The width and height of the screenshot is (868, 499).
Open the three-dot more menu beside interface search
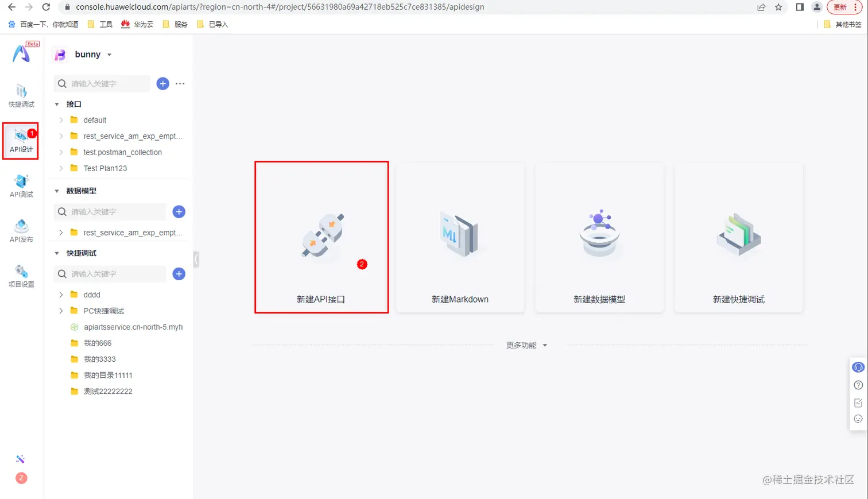click(180, 84)
